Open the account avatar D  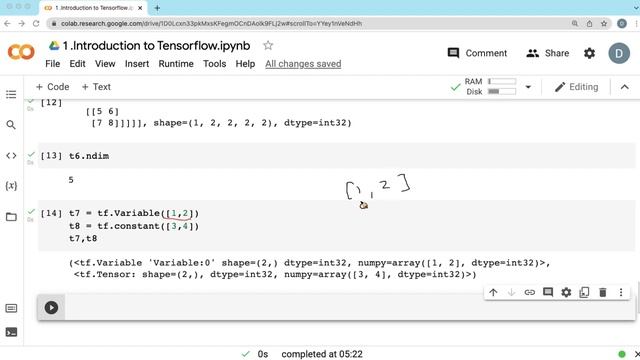[x=619, y=53]
